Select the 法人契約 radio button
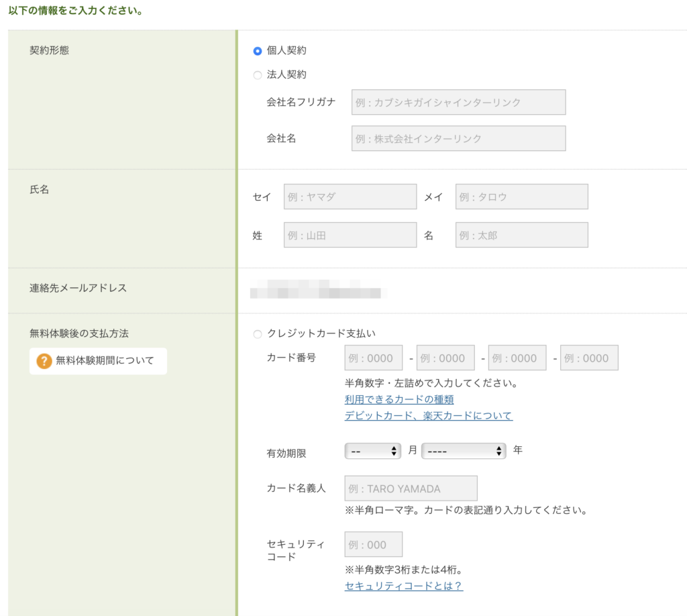 258,75
